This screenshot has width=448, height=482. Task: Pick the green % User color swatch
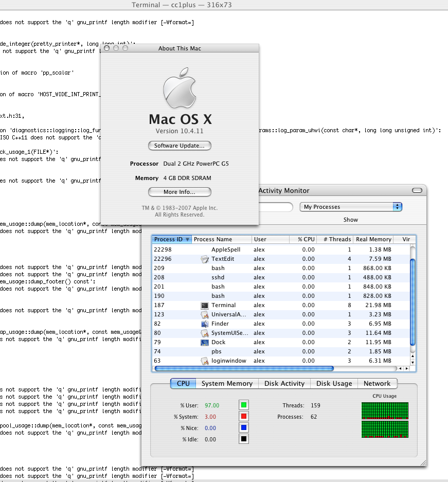(x=244, y=405)
